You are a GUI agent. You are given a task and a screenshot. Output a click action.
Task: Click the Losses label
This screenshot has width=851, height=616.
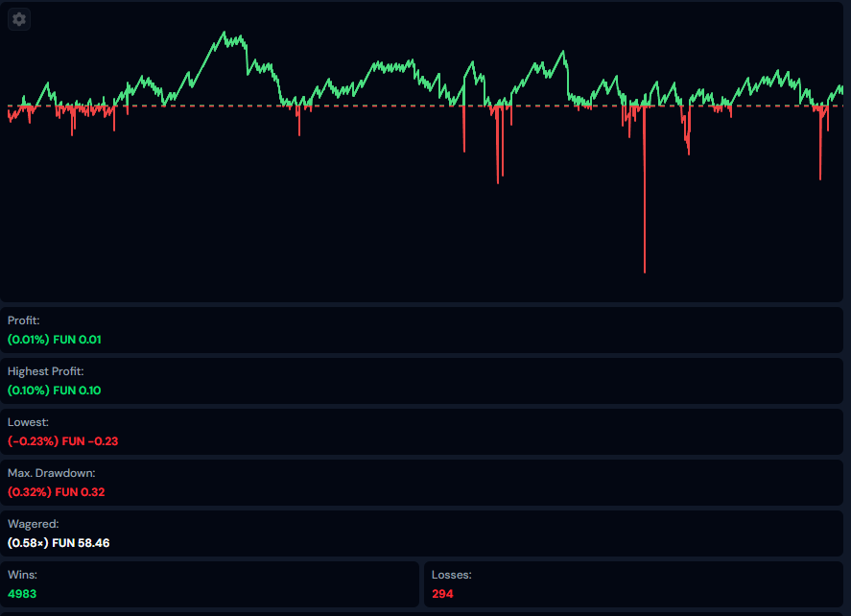(x=451, y=575)
